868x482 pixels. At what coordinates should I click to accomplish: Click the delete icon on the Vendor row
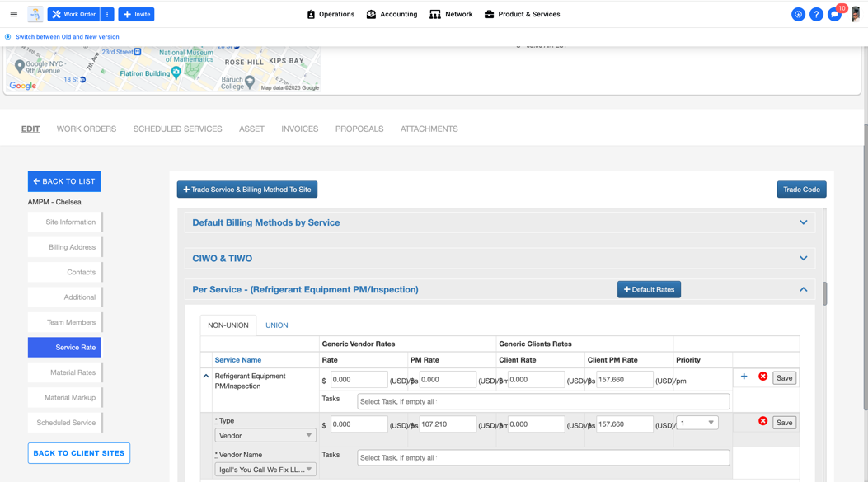click(763, 422)
